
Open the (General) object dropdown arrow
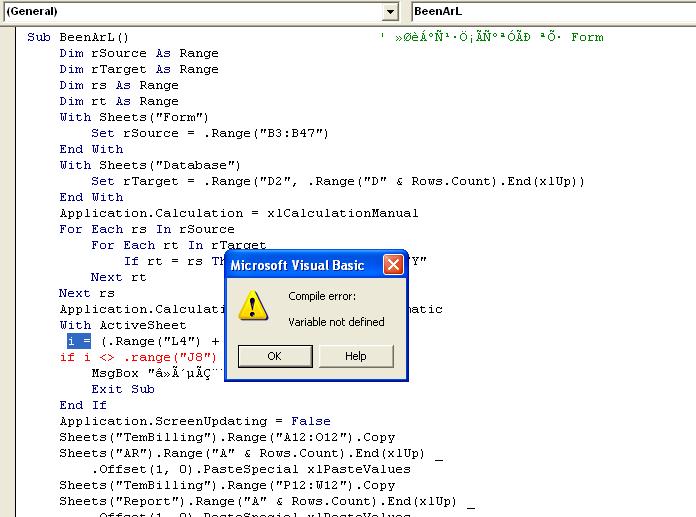[x=389, y=11]
